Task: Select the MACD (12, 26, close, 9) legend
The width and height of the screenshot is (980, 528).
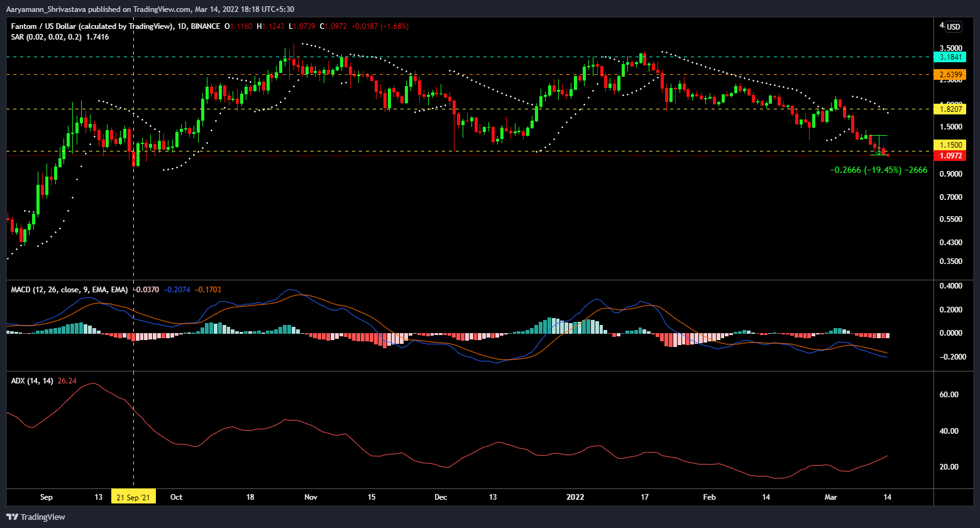Action: 67,290
